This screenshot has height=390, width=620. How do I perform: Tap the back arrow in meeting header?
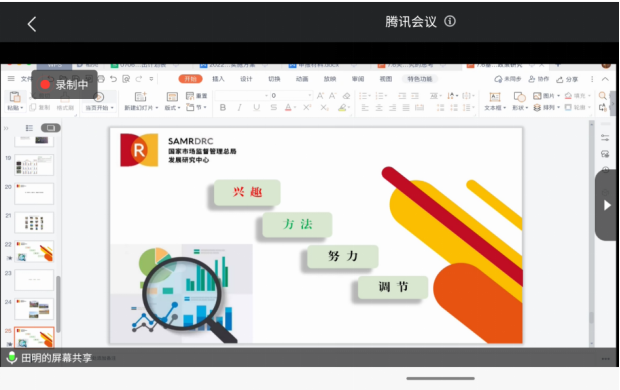point(32,24)
